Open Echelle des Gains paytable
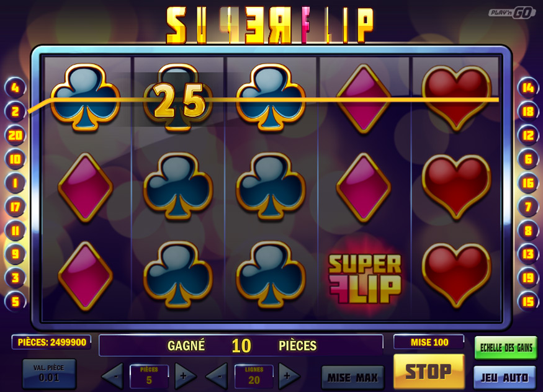The height and width of the screenshot is (392, 543). click(506, 348)
